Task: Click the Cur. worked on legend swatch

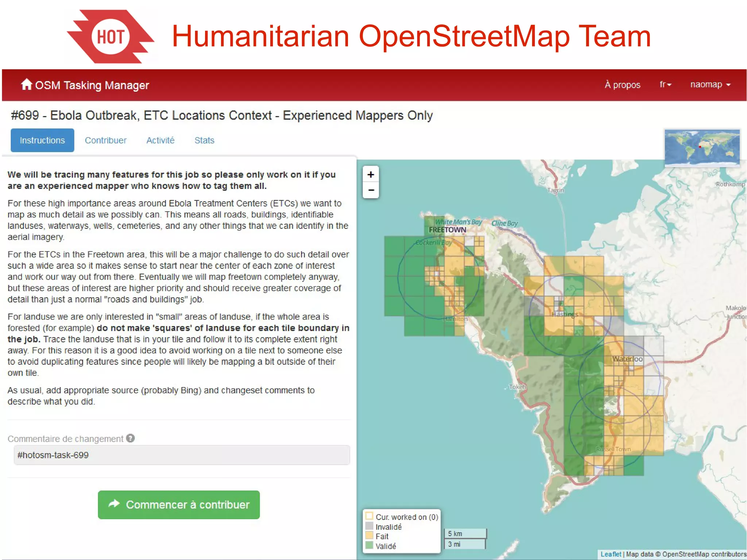Action: coord(369,516)
